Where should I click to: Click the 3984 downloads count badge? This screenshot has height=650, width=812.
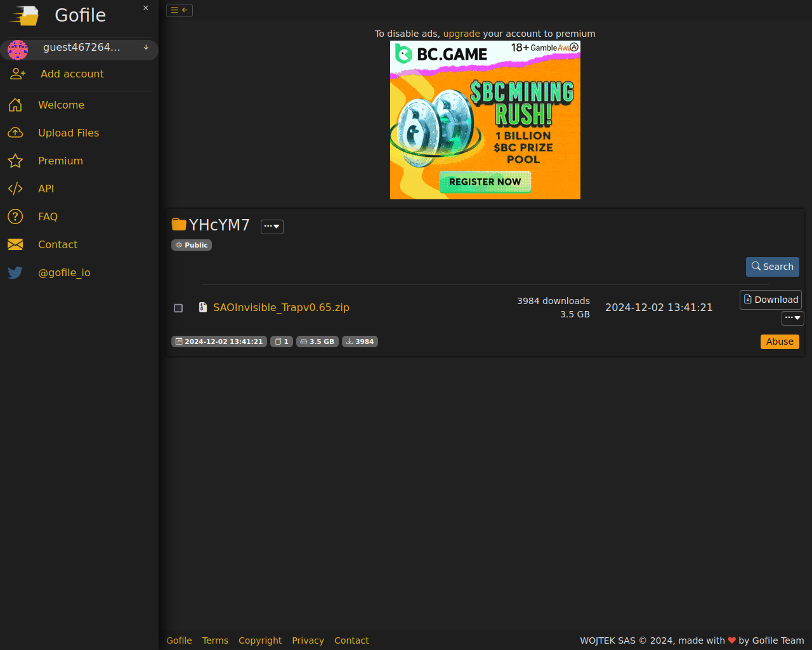click(360, 342)
